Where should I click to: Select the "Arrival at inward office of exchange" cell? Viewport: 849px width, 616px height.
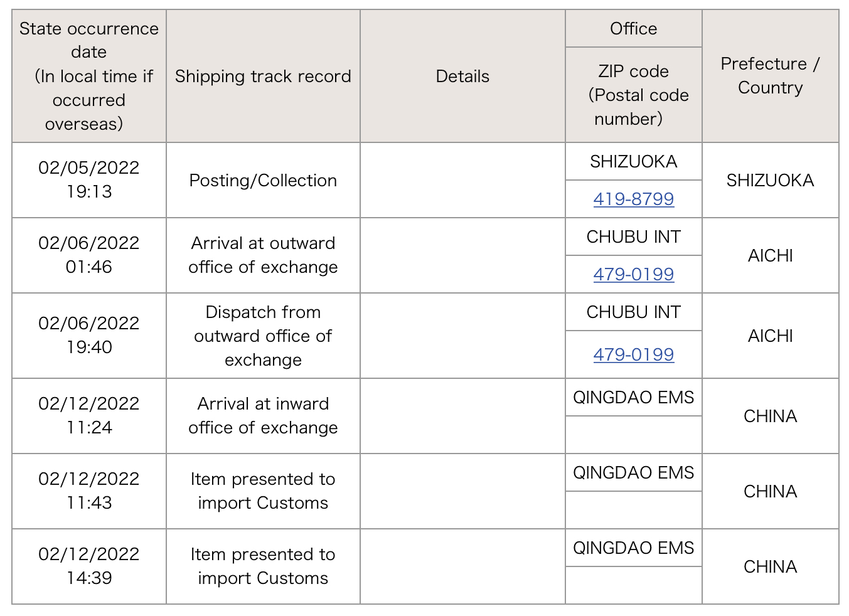263,416
